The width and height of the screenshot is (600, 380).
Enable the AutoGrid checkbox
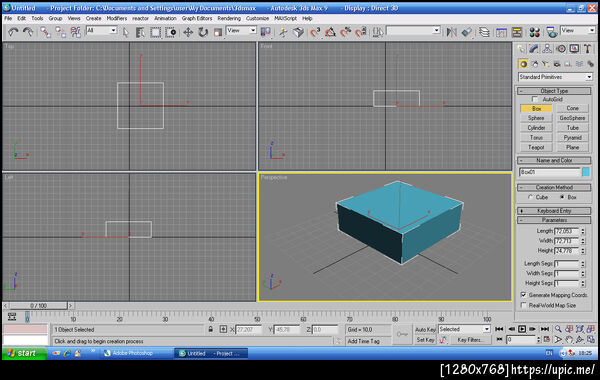pyautogui.click(x=535, y=99)
